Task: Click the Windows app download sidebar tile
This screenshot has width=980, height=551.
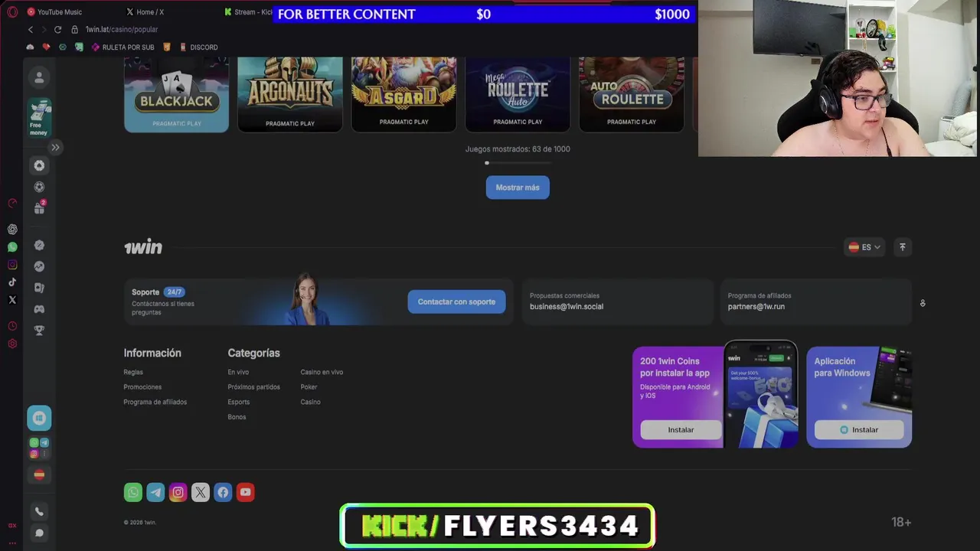Action: [39, 418]
